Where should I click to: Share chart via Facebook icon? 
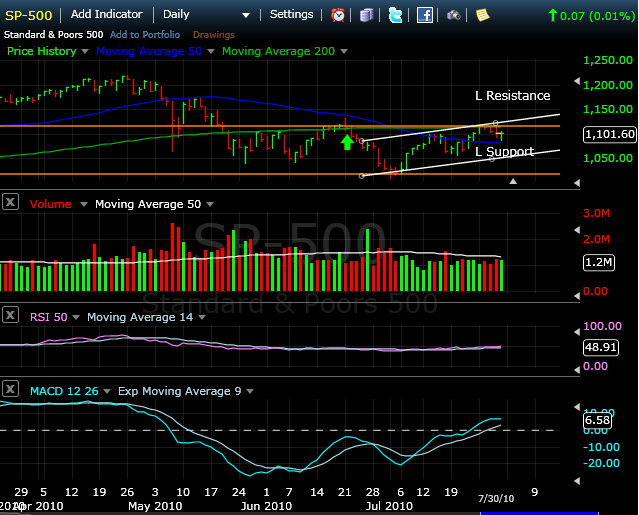424,15
